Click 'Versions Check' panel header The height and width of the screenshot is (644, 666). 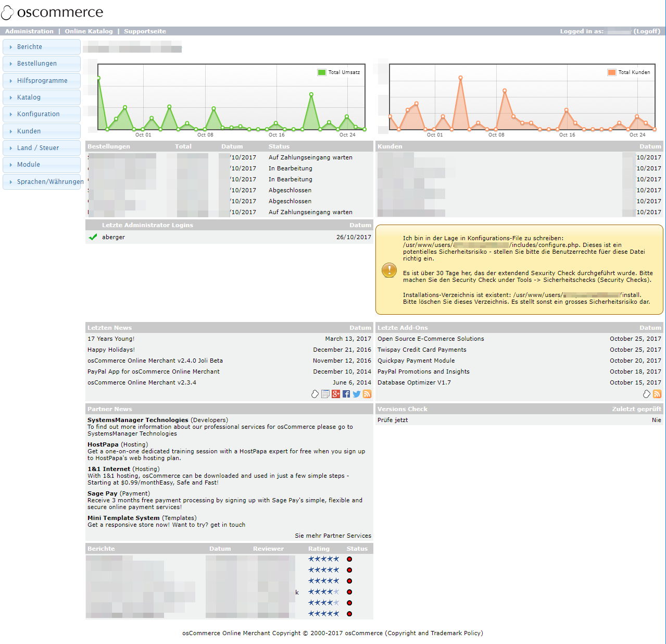pos(403,409)
